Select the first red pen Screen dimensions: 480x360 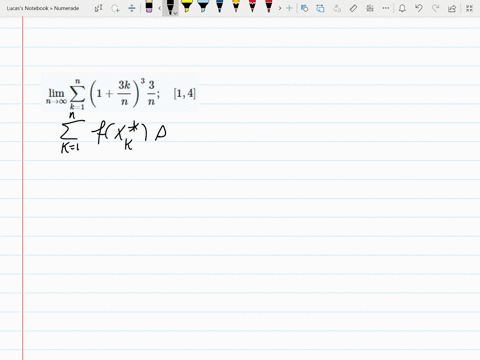[252, 7]
